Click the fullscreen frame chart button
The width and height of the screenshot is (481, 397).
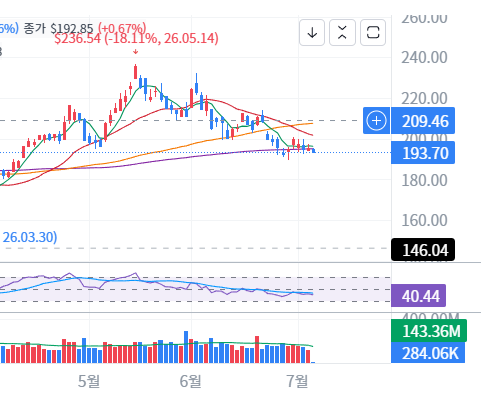point(373,33)
